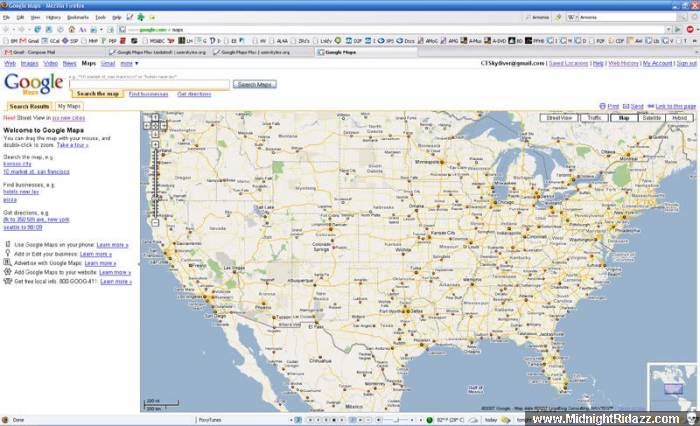Click the Take a tour link
Viewport: 700px width, 426px height.
72,145
